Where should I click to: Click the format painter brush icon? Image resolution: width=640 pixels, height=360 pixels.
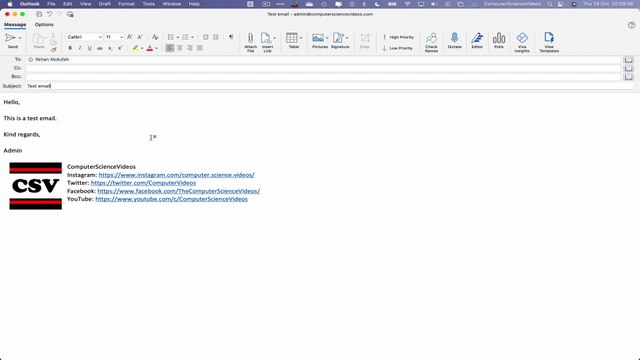click(53, 49)
